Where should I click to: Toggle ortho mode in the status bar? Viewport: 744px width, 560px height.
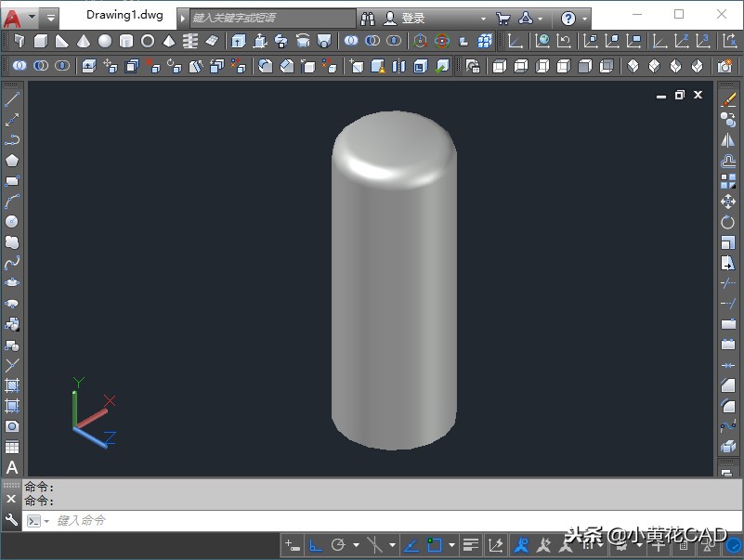[316, 545]
